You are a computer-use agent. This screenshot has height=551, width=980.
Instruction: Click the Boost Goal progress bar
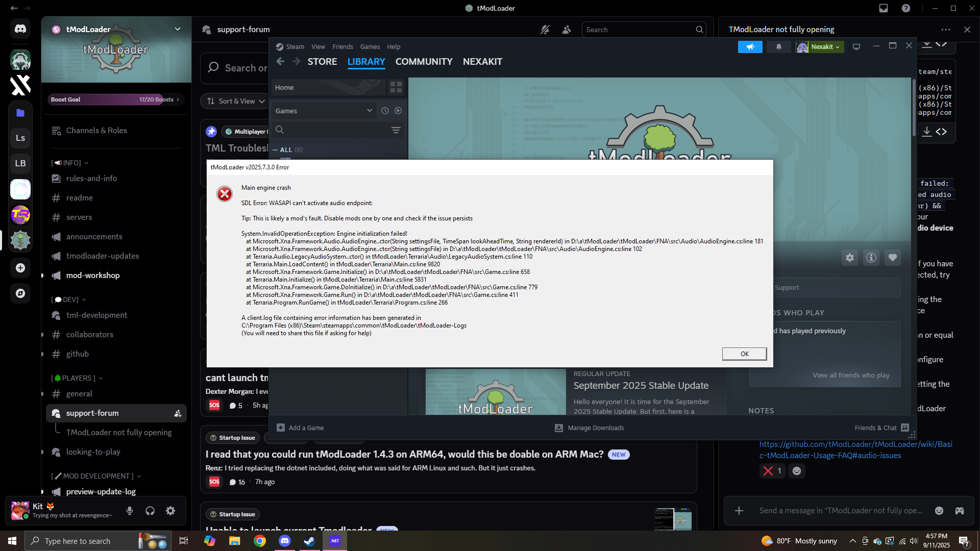click(x=115, y=99)
